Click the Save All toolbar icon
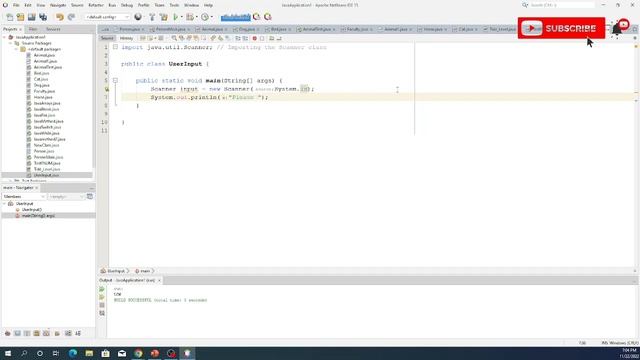Image resolution: width=640 pixels, height=360 pixels. [43, 17]
